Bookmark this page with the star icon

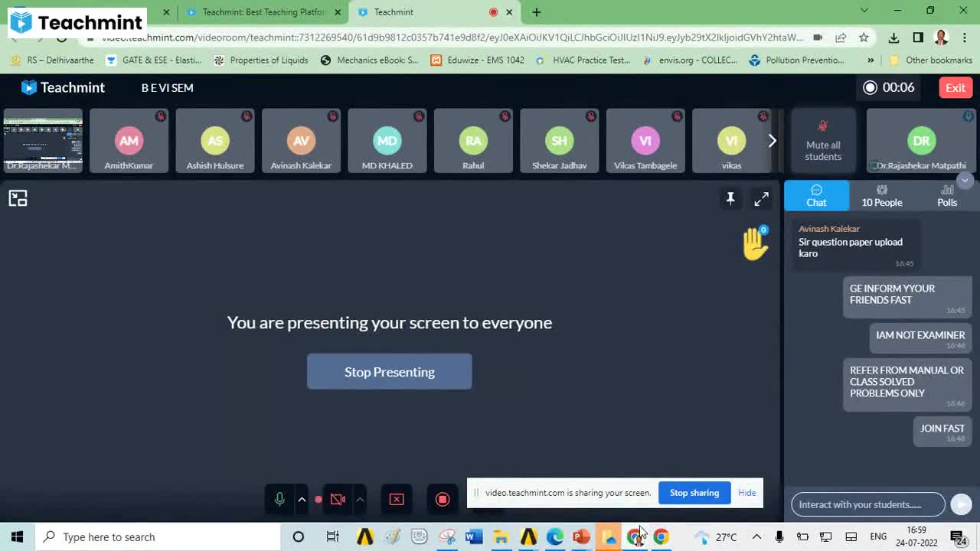pyautogui.click(x=864, y=37)
